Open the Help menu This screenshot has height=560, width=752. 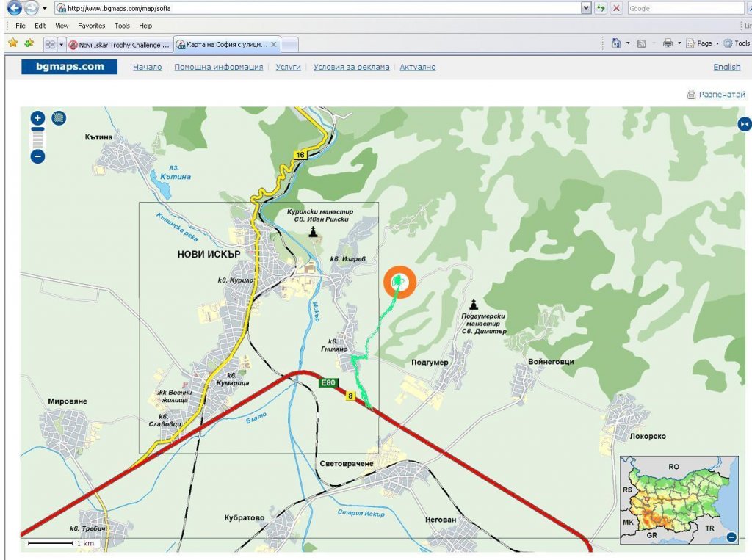(145, 26)
